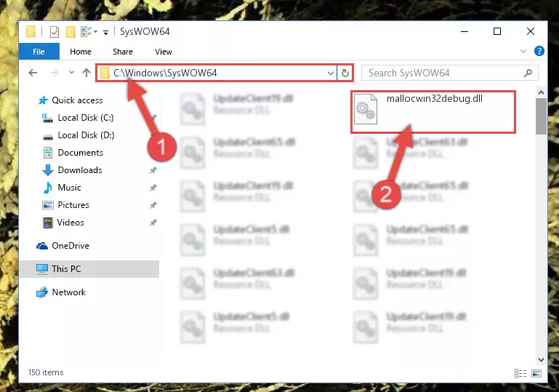Click the Properties quick access icon
Screen dimensions: 559x392
[55, 32]
